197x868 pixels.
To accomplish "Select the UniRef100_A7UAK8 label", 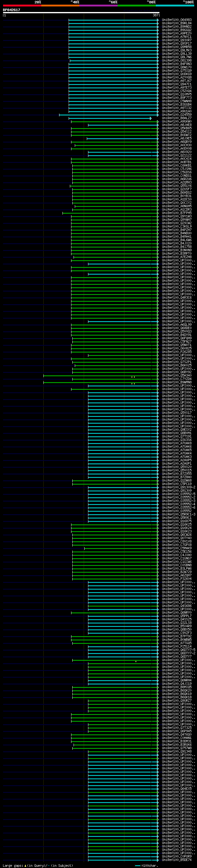I will 176,443.
